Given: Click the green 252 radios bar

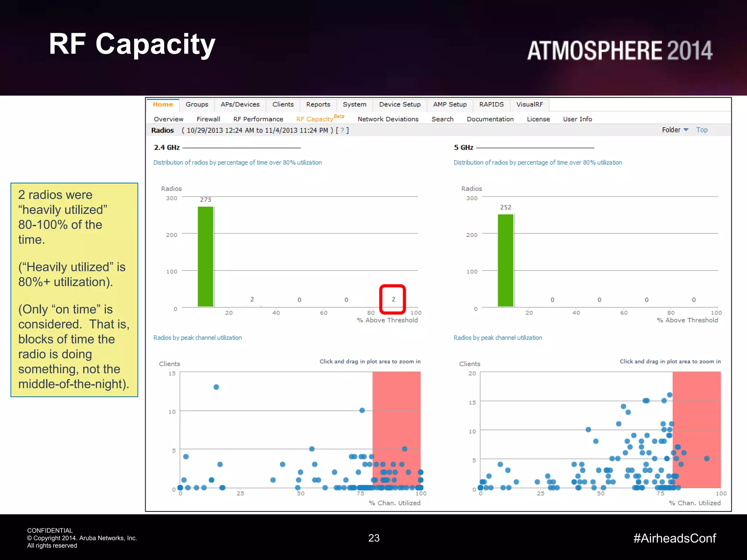Looking at the screenshot, I should pyautogui.click(x=506, y=260).
